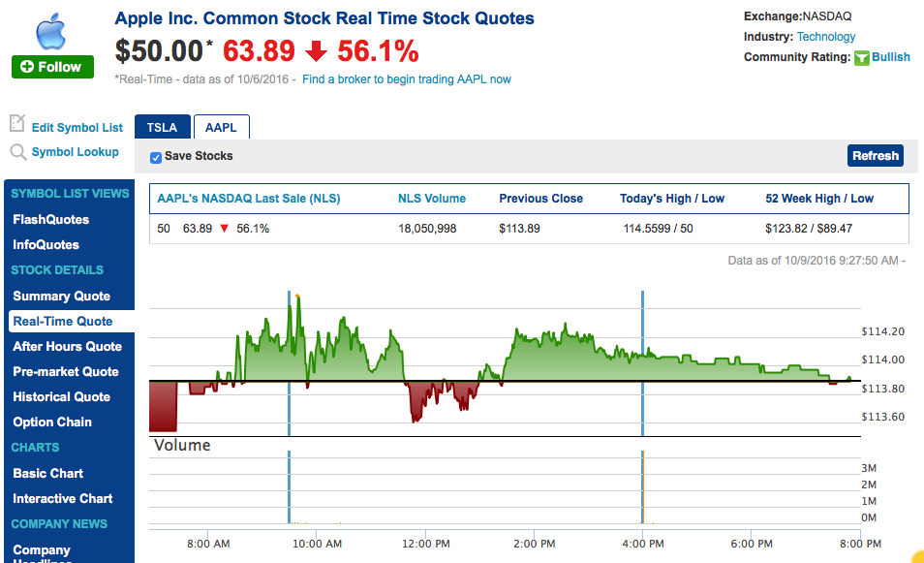Click Today's High / Low value 114.5599 / 50
924x563 pixels.
point(659,229)
